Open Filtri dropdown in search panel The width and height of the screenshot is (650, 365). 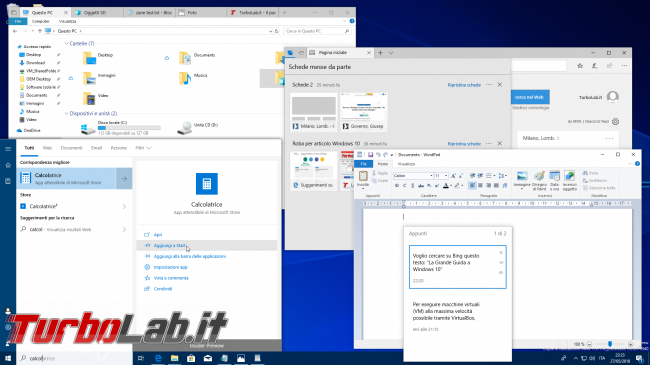[143, 148]
